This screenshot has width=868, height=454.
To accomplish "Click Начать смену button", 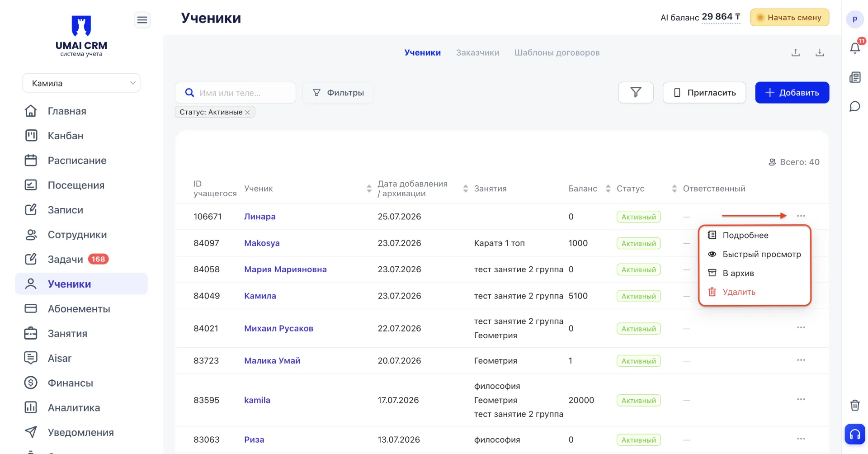I will coord(789,18).
